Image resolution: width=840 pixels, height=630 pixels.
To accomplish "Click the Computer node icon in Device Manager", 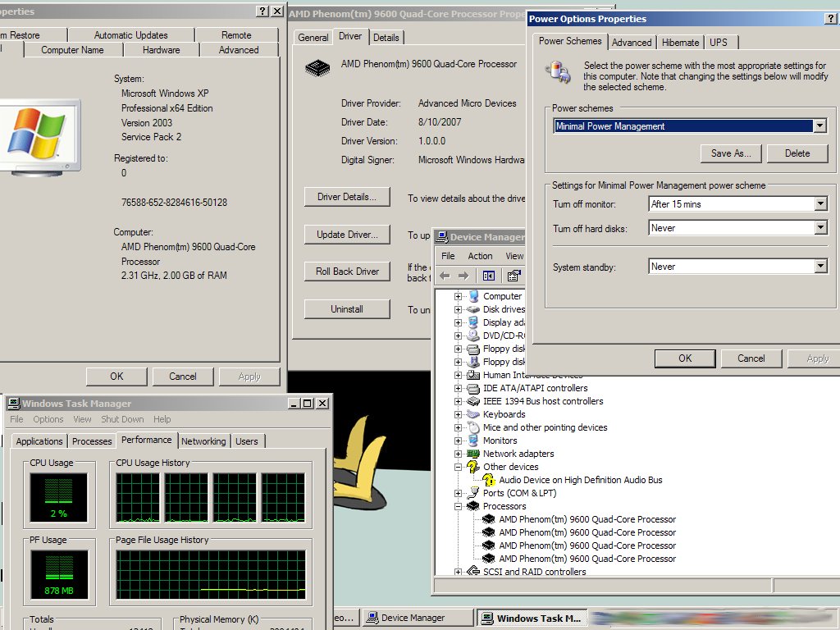I will point(473,295).
